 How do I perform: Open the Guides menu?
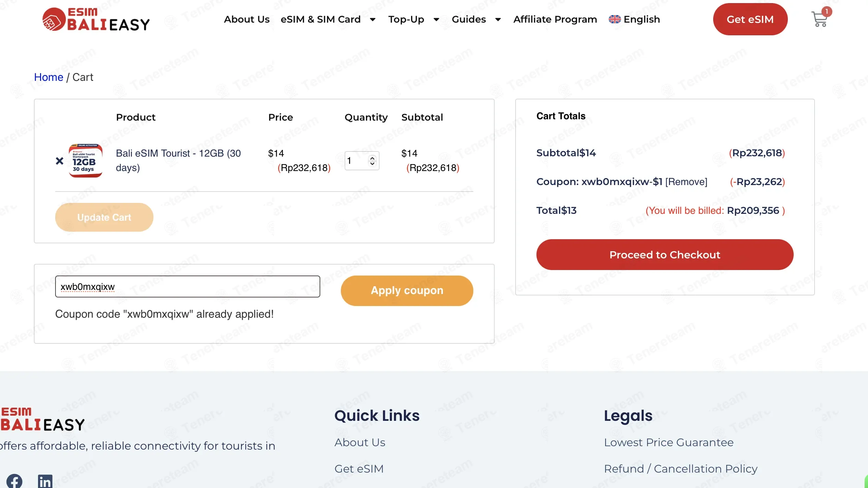(469, 19)
